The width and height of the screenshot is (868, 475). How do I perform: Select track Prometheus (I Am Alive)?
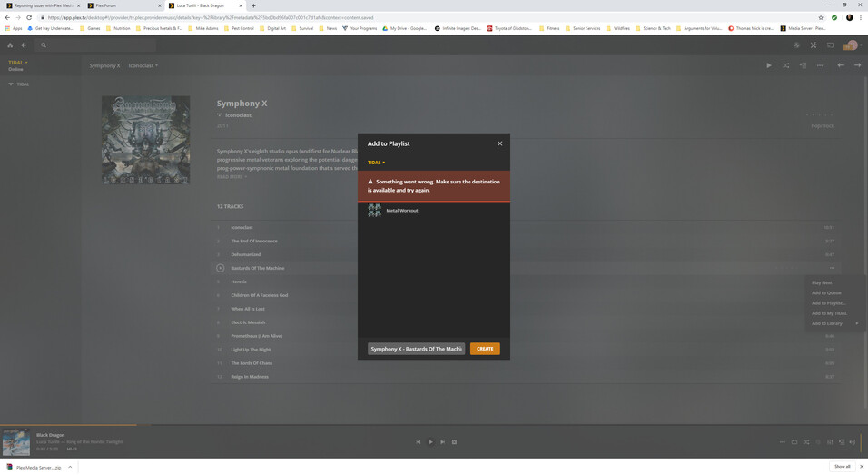click(x=256, y=336)
